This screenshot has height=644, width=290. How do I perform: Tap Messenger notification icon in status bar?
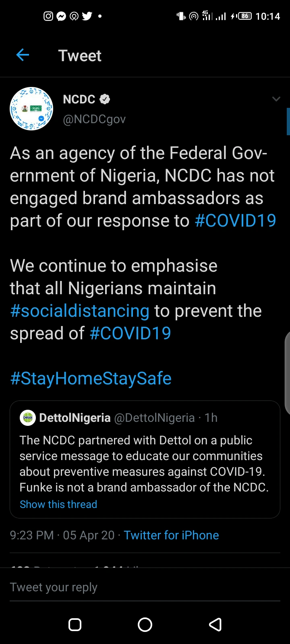[x=61, y=16]
